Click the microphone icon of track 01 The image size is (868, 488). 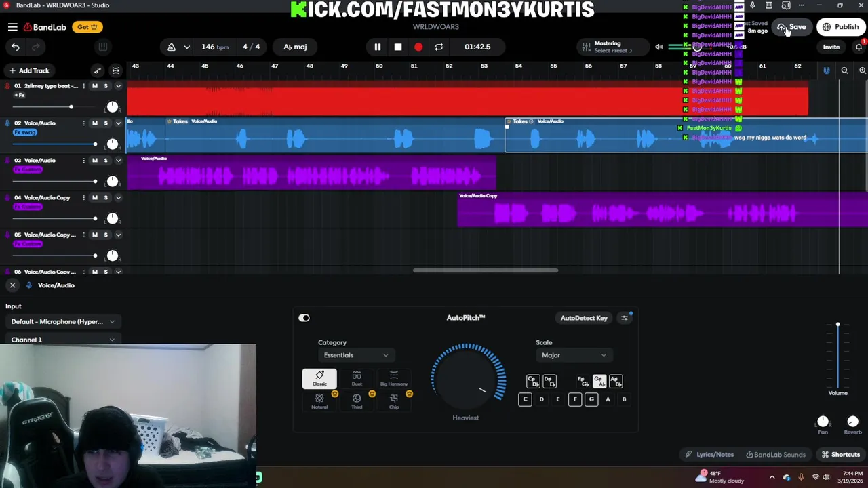click(7, 86)
